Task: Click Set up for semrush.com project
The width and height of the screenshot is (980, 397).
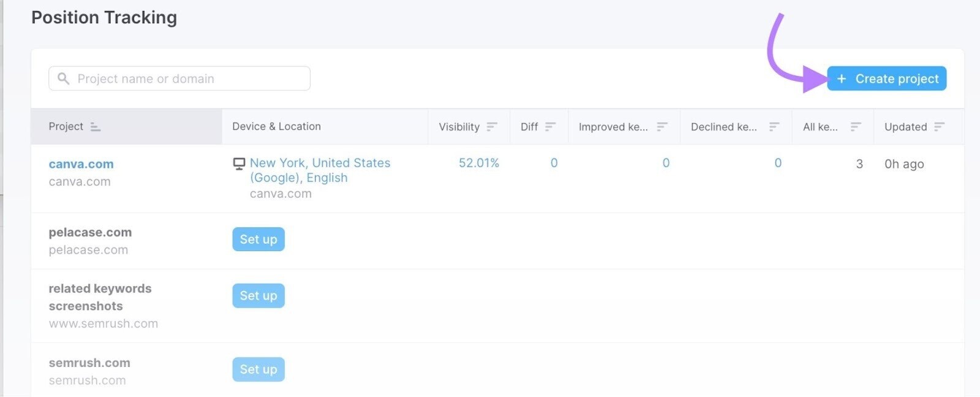Action: tap(258, 369)
